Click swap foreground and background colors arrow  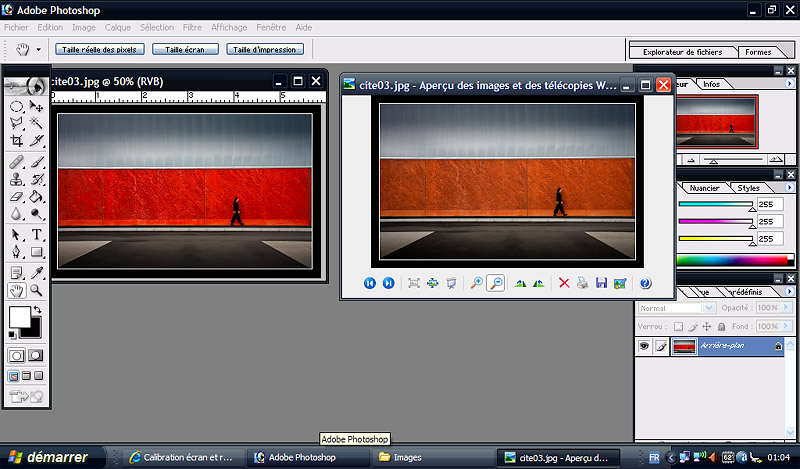37,310
